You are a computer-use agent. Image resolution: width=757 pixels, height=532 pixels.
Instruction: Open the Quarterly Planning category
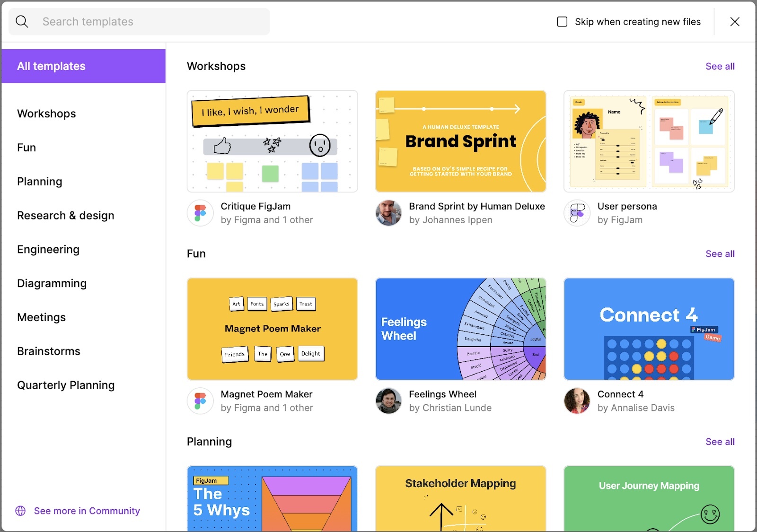pyautogui.click(x=66, y=385)
